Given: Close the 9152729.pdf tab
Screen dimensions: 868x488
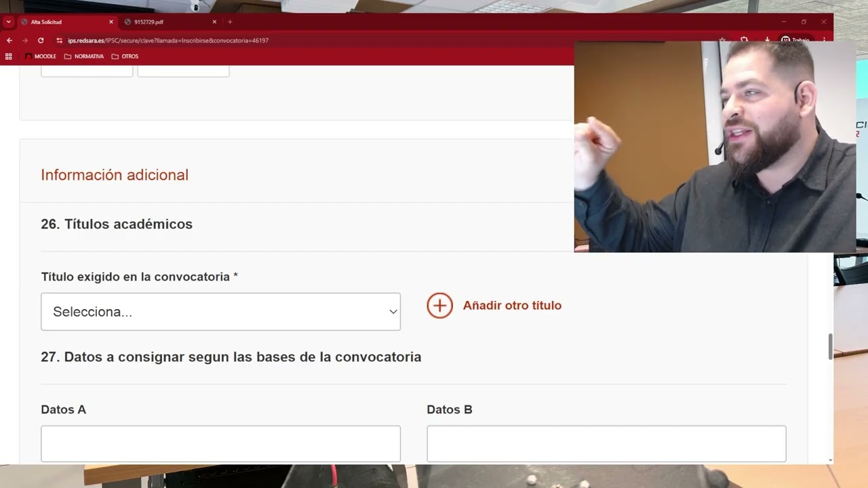Looking at the screenshot, I should 214,22.
